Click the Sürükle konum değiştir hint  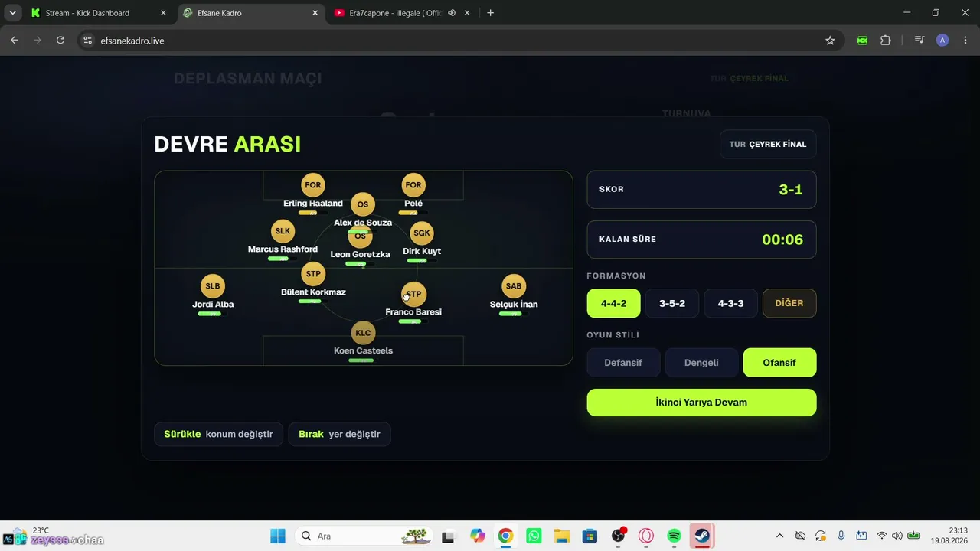tap(218, 434)
